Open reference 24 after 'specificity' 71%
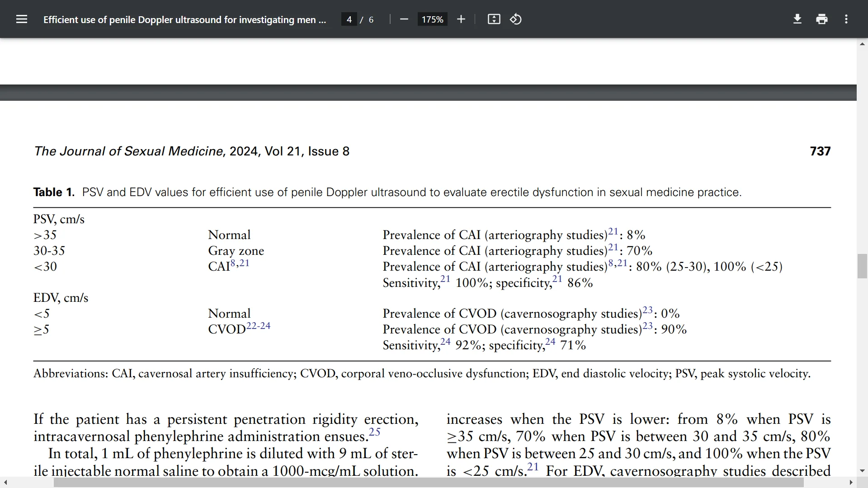This screenshot has width=868, height=488. coord(550,342)
